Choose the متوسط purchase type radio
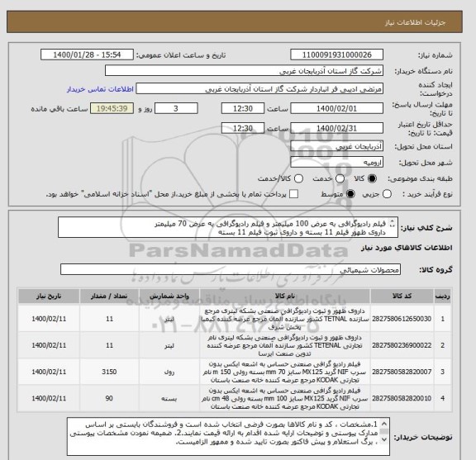476x460 pixels. (x=350, y=194)
